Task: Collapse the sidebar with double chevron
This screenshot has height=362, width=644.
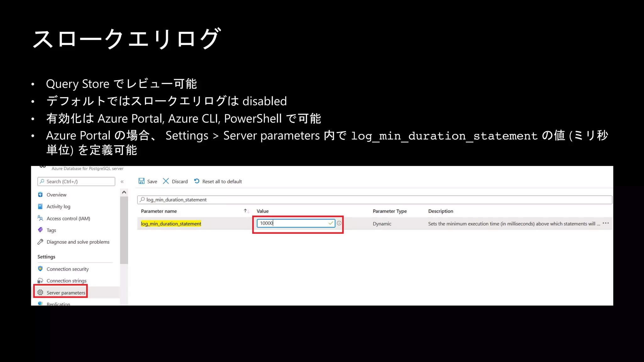Action: [122, 182]
